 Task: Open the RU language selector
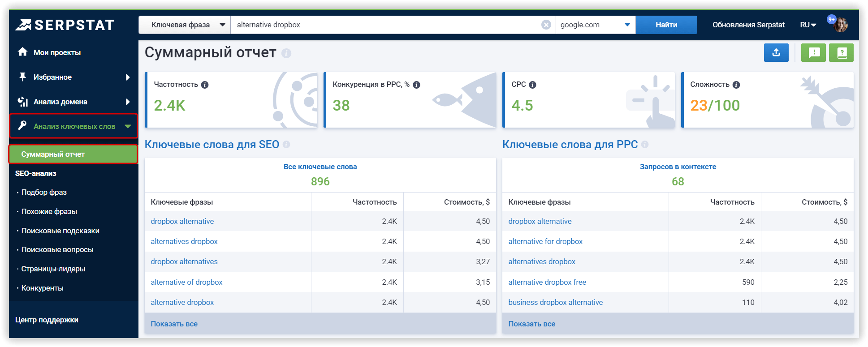coord(808,25)
